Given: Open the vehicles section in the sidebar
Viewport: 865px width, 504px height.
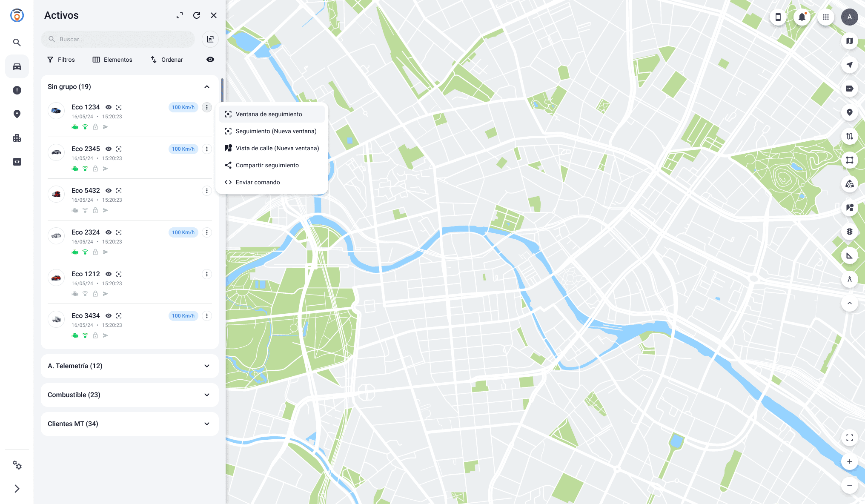Looking at the screenshot, I should (17, 66).
